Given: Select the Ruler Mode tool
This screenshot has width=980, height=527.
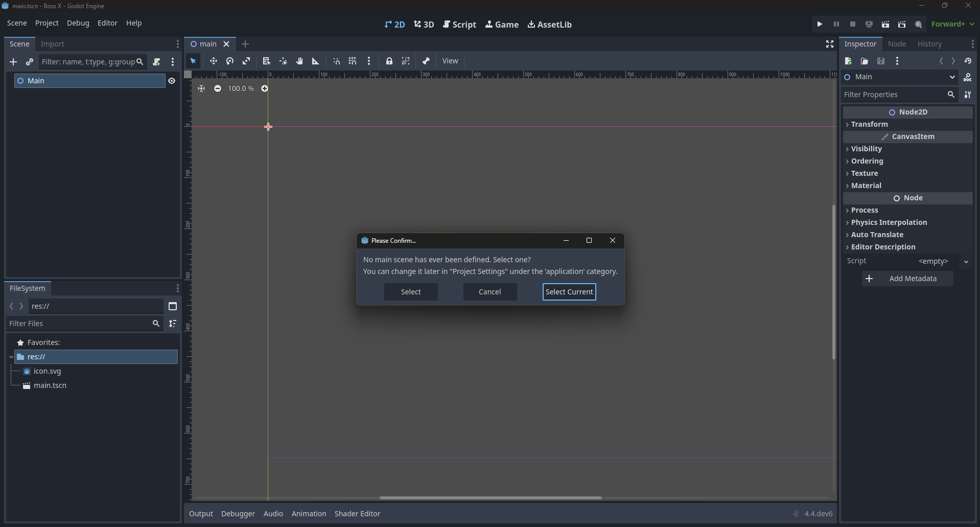Looking at the screenshot, I should (x=316, y=61).
